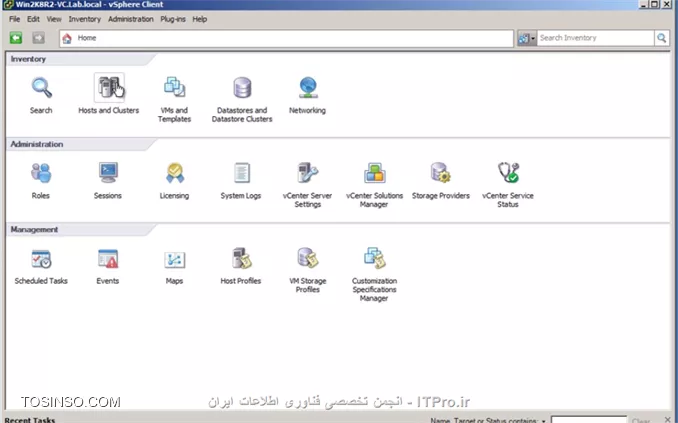Open Hosts and Clusters view
678x423 pixels.
click(x=109, y=88)
